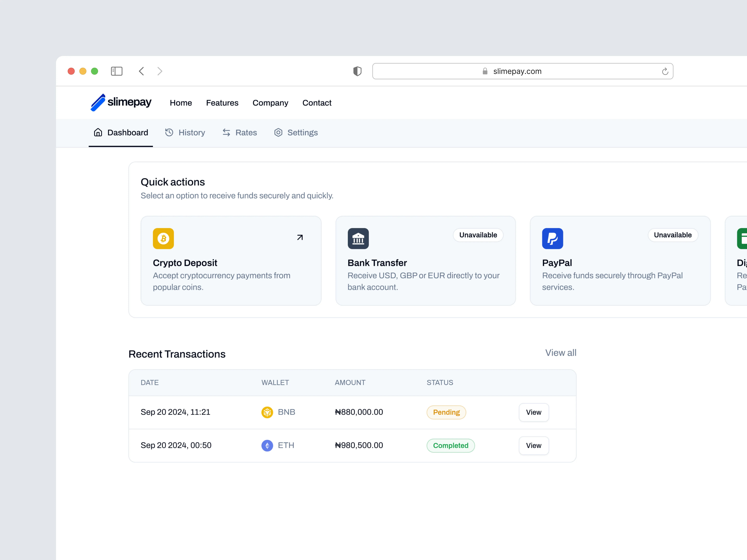The width and height of the screenshot is (747, 560).
Task: Open Company in the top navigation
Action: click(271, 103)
